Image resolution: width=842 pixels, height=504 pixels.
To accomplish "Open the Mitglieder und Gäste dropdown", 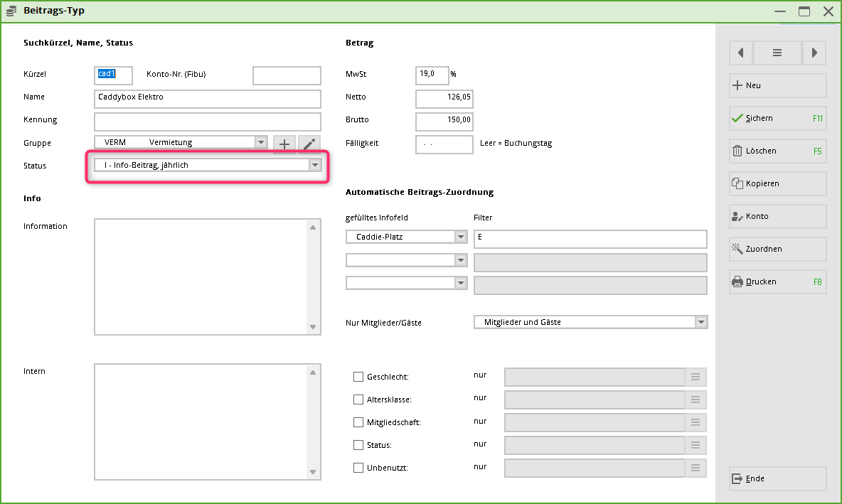I will click(x=701, y=322).
